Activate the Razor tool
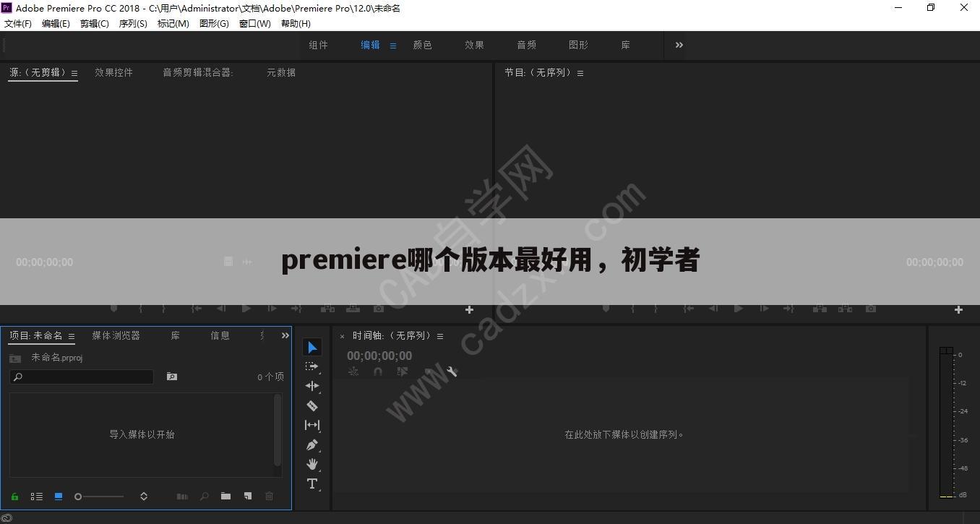 [x=312, y=405]
